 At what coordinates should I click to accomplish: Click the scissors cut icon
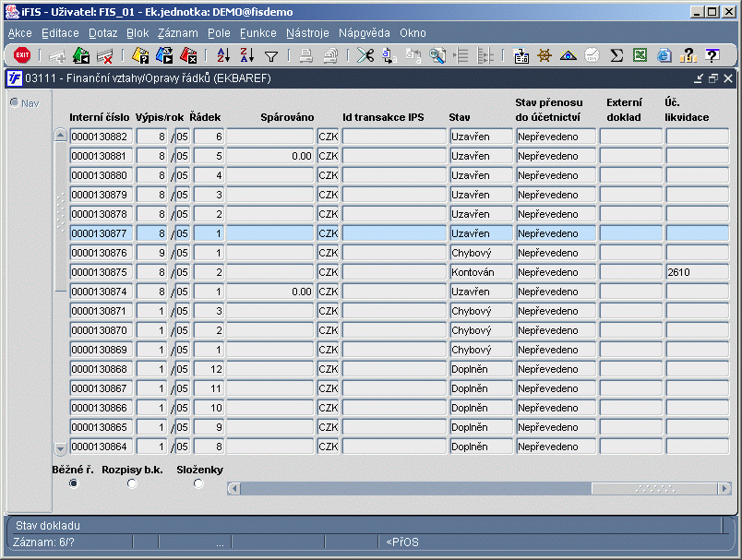(x=365, y=55)
